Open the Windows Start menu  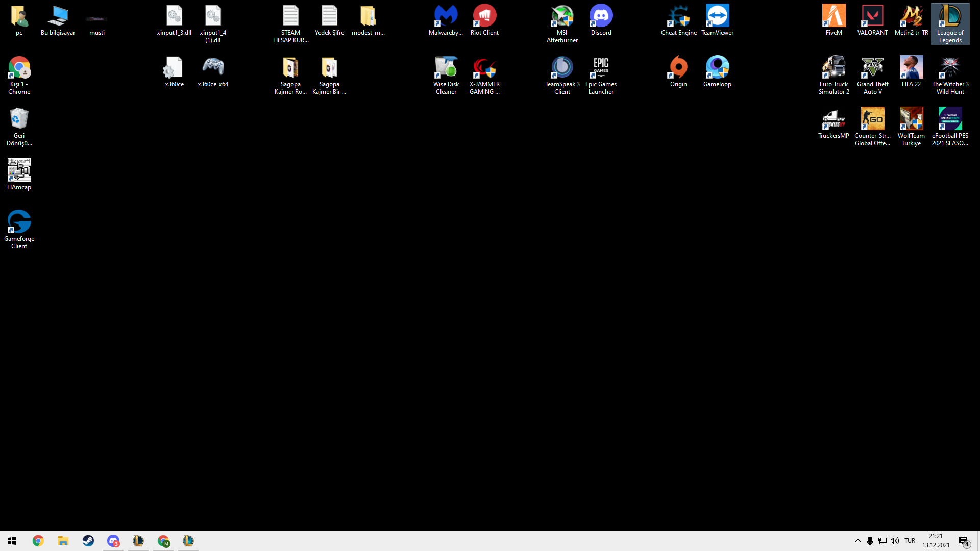pyautogui.click(x=12, y=541)
